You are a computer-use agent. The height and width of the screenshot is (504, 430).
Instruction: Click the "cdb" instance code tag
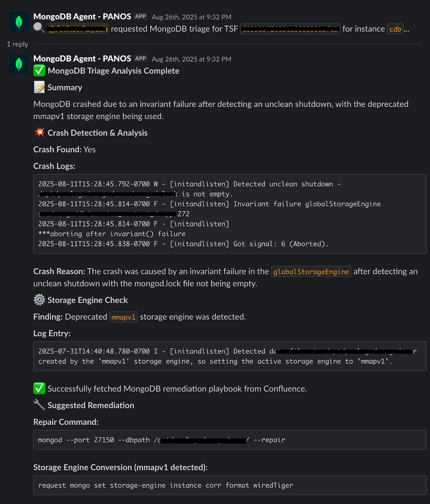point(395,29)
